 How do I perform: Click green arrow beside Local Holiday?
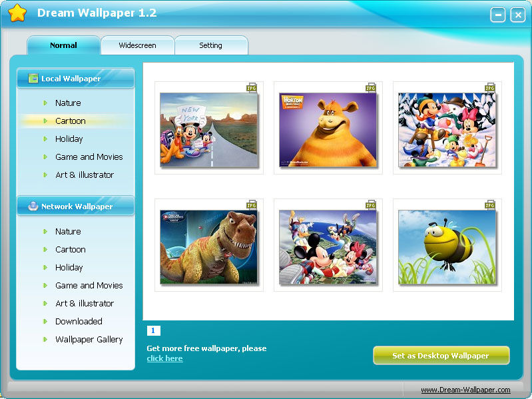click(45, 139)
